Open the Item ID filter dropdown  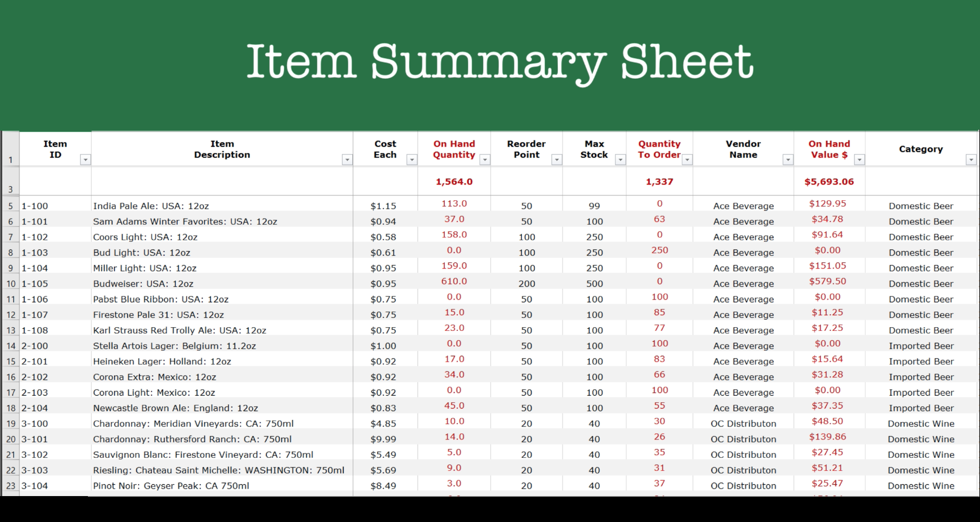click(x=85, y=160)
